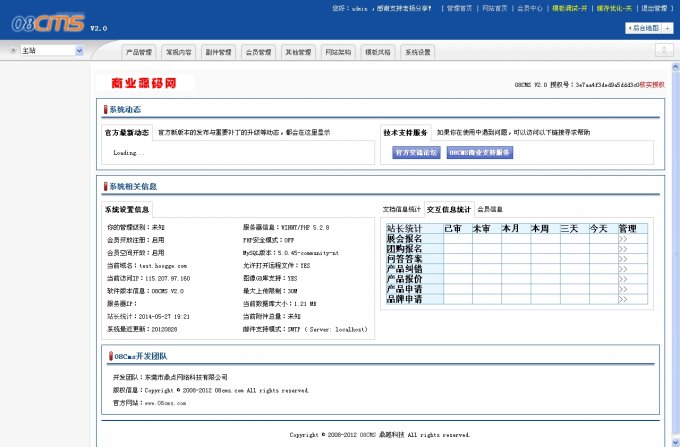680x447 pixels.
Task: Click the page scrollbar down arrow
Action: (675, 442)
